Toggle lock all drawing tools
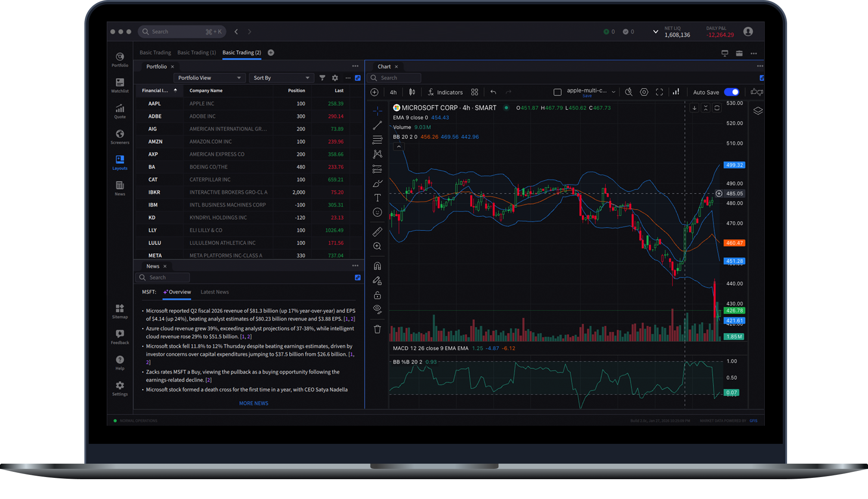This screenshot has width=868, height=499. [378, 295]
